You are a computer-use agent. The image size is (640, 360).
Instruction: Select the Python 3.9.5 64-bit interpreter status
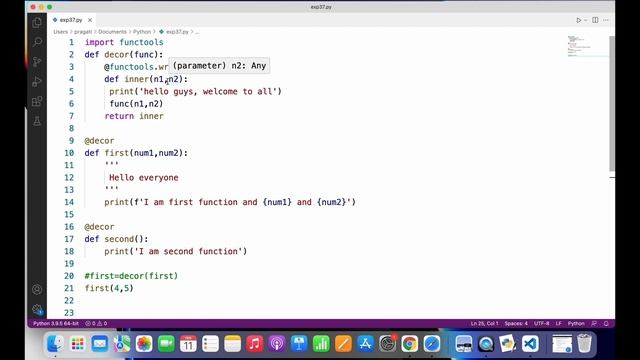pos(56,323)
